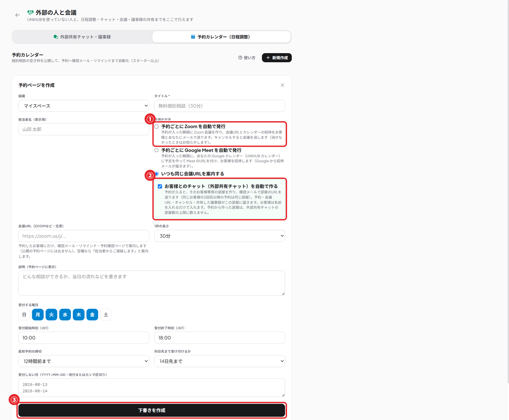Image resolution: width=509 pixels, height=420 pixels.
Task: Select 予約ごとに Google Meet を自動で発行 radio
Action: [157, 150]
